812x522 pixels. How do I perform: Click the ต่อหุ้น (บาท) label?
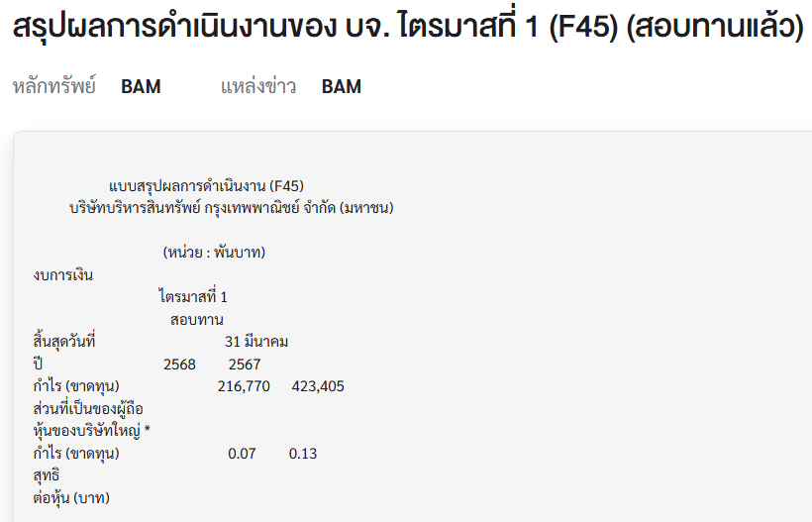pyautogui.click(x=71, y=498)
